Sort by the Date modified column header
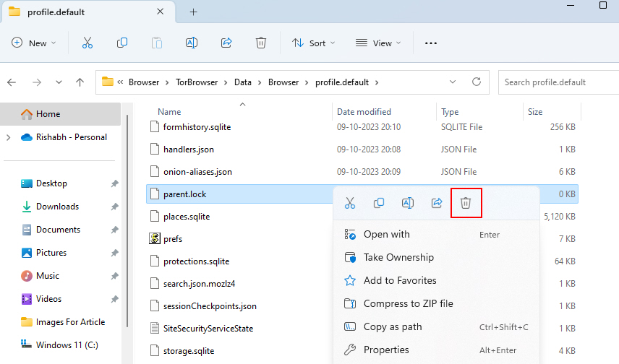The image size is (619, 364). (364, 112)
